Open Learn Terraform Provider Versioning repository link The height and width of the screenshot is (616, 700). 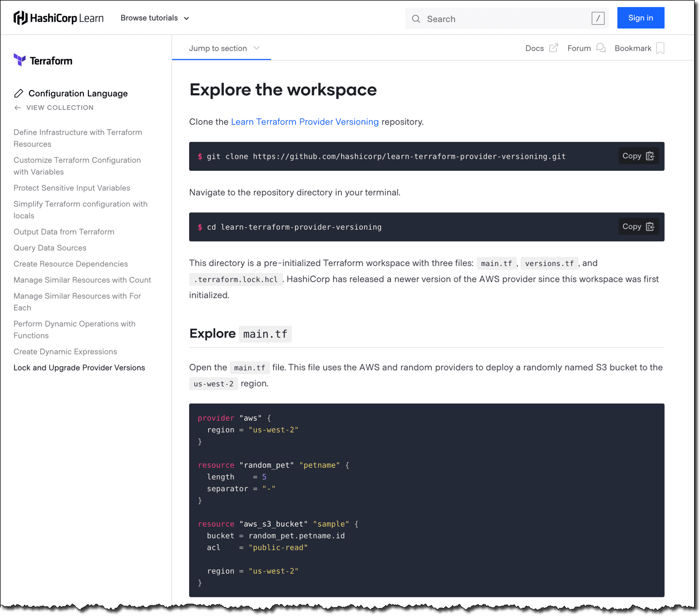pos(304,122)
